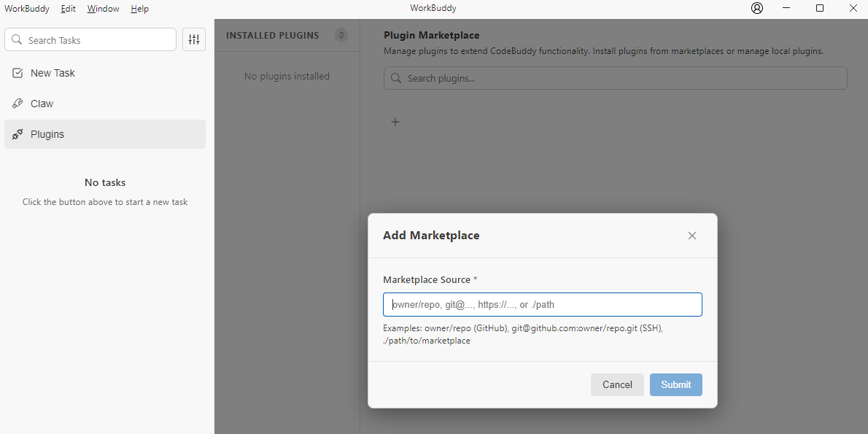Open the Edit menu
The height and width of the screenshot is (434, 868).
[68, 9]
